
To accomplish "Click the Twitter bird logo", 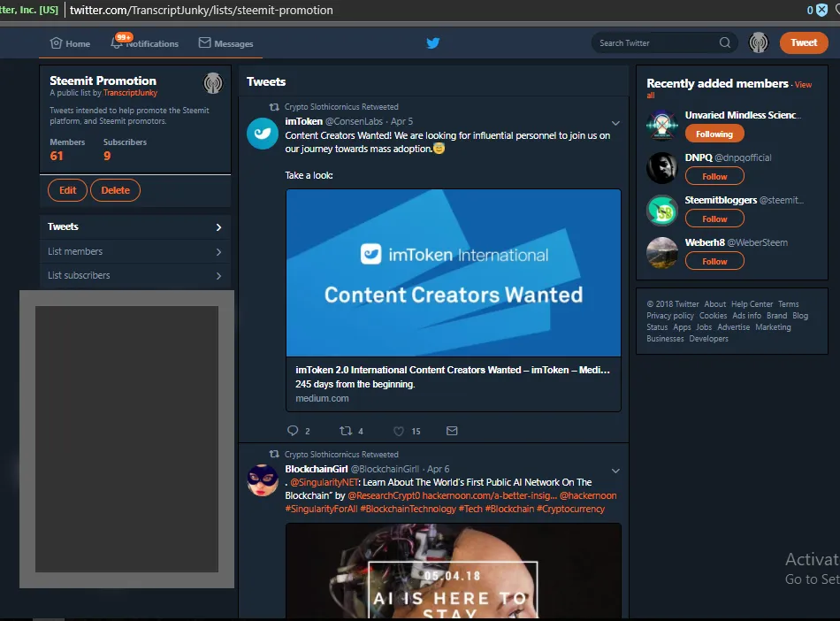I will [x=433, y=42].
